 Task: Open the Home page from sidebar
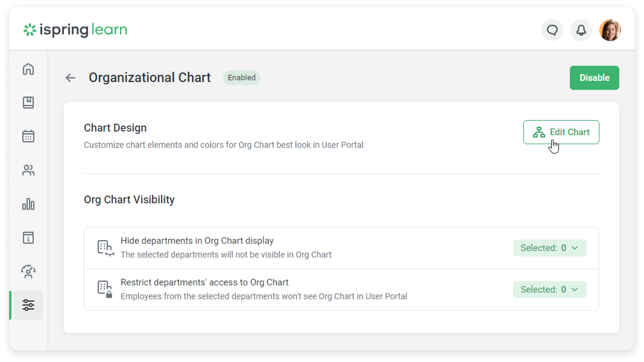tap(28, 69)
